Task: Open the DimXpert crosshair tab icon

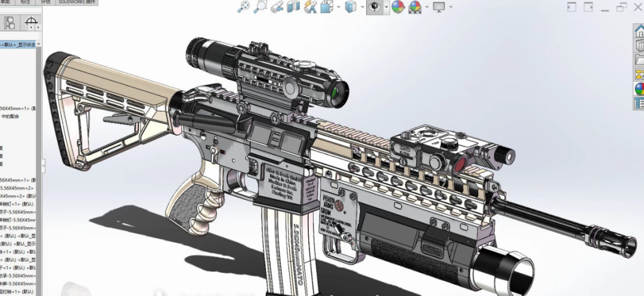Action: pyautogui.click(x=31, y=22)
